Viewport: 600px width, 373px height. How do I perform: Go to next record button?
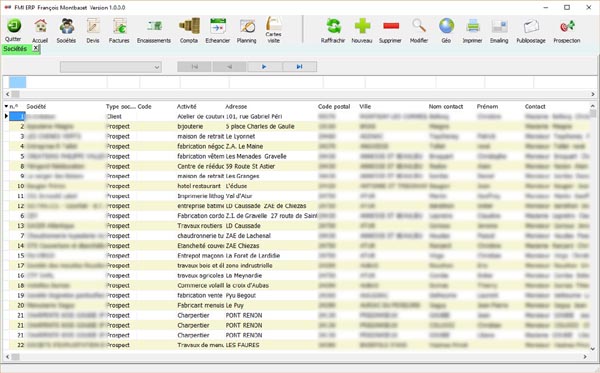coord(264,67)
